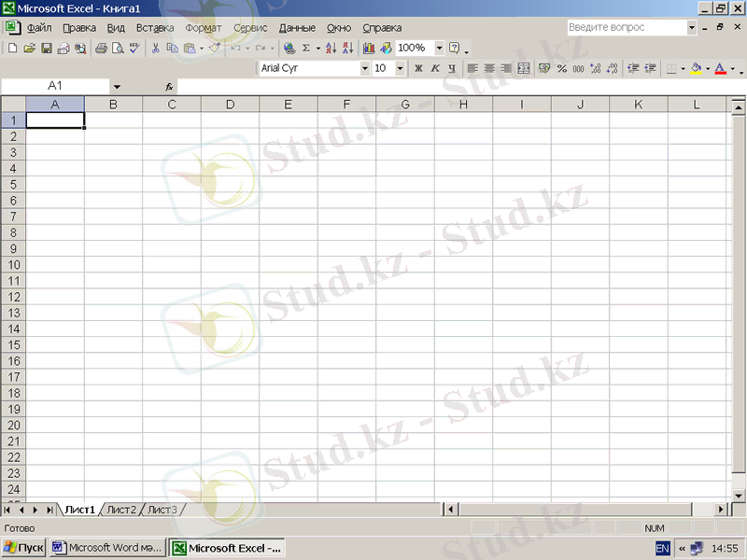Create a new workbook with New icon

[13, 49]
